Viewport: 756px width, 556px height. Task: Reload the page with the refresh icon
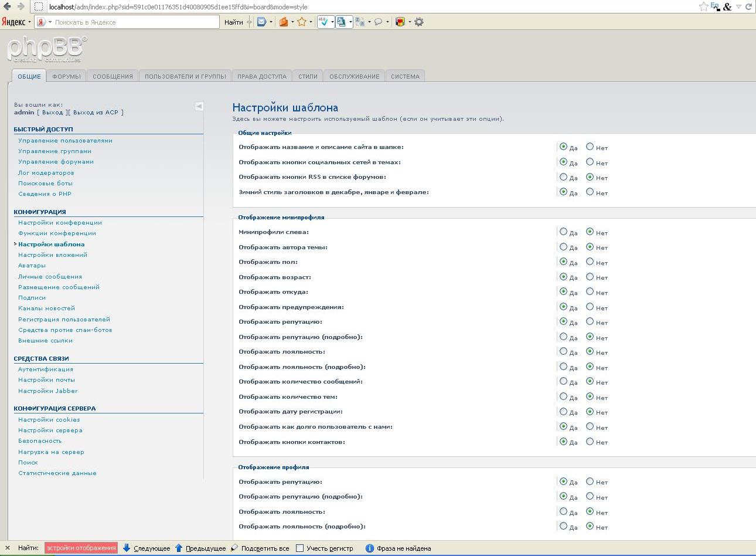tap(748, 6)
